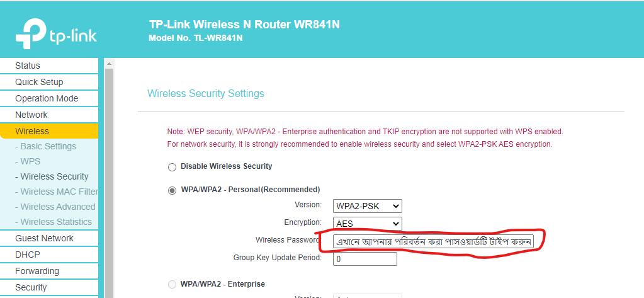
Task: Open the Guest Network menu item
Action: [44, 238]
